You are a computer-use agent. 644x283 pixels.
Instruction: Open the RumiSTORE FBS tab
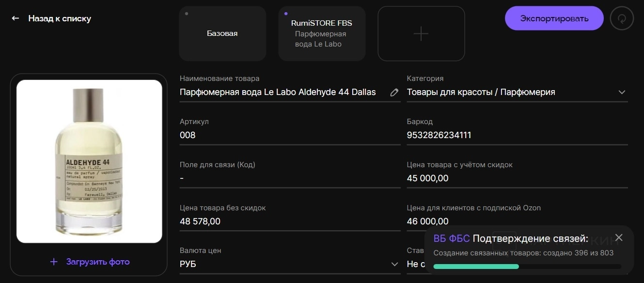(x=322, y=33)
